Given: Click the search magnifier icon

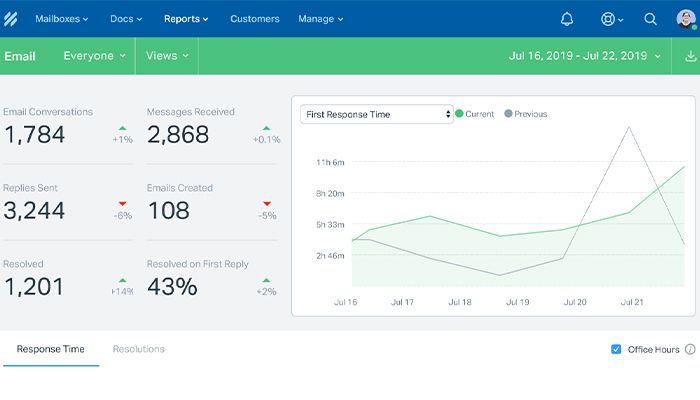Looking at the screenshot, I should [650, 19].
